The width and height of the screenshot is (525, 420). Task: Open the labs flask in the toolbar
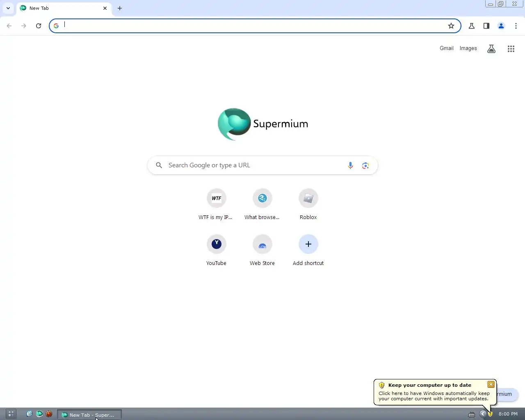(472, 26)
